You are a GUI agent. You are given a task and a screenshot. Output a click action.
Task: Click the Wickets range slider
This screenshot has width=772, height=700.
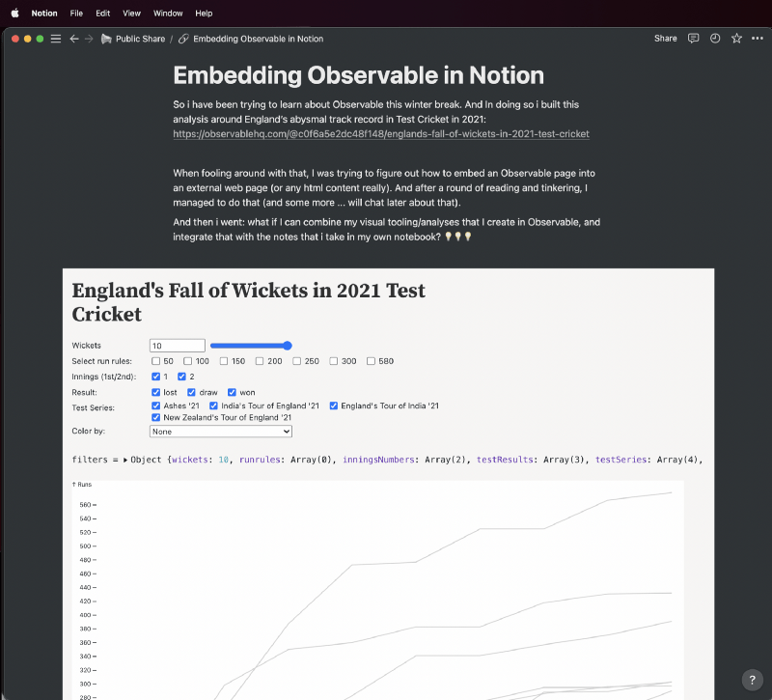coord(251,346)
